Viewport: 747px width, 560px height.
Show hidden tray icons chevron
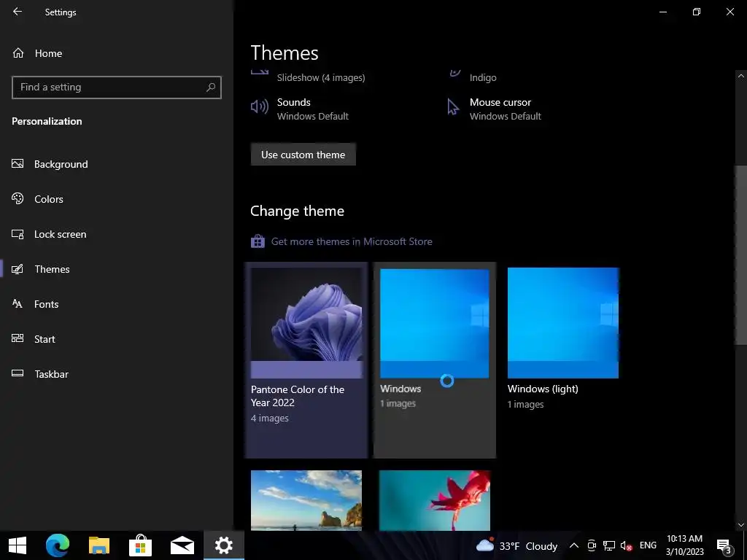point(574,545)
